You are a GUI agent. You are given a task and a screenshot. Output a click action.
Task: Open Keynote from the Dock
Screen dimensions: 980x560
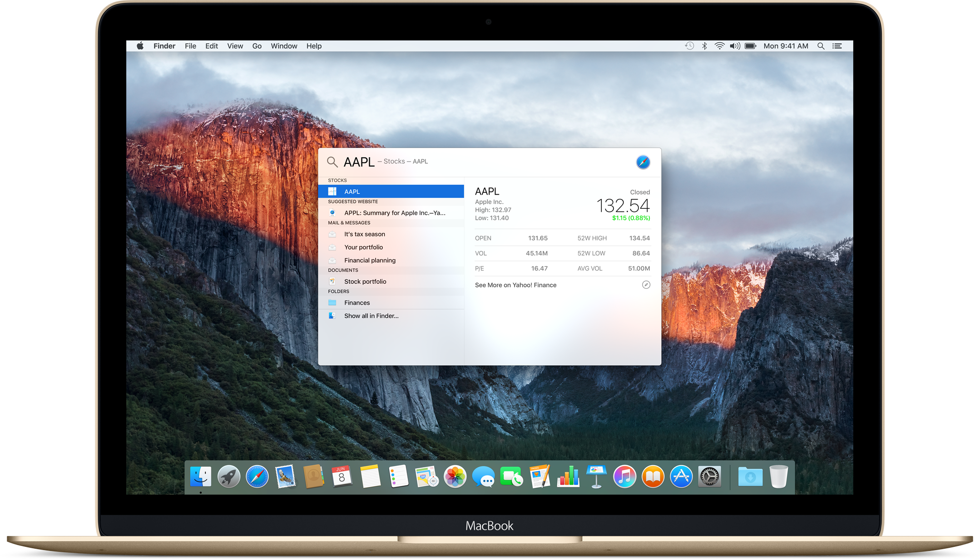[x=596, y=476]
